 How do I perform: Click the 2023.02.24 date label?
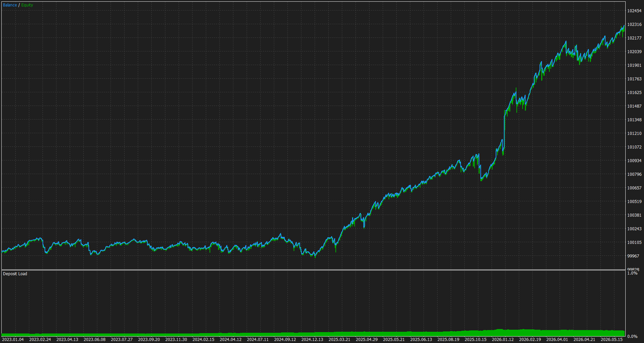(40, 340)
